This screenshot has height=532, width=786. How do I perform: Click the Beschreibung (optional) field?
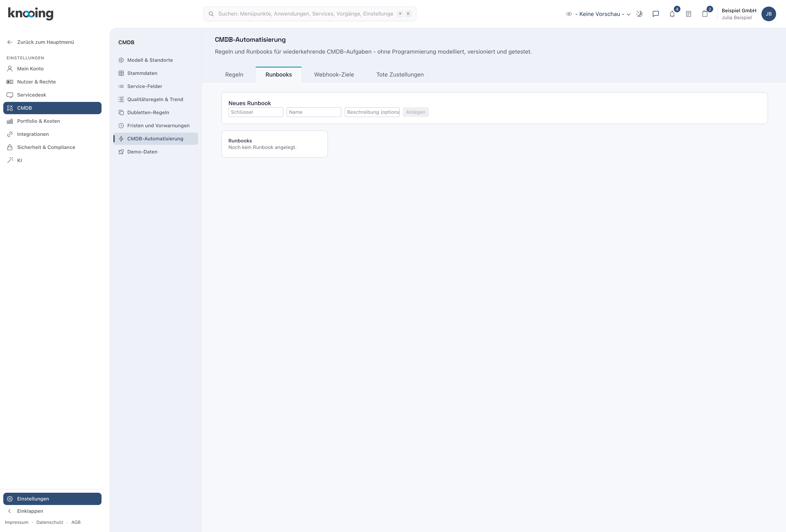click(372, 112)
